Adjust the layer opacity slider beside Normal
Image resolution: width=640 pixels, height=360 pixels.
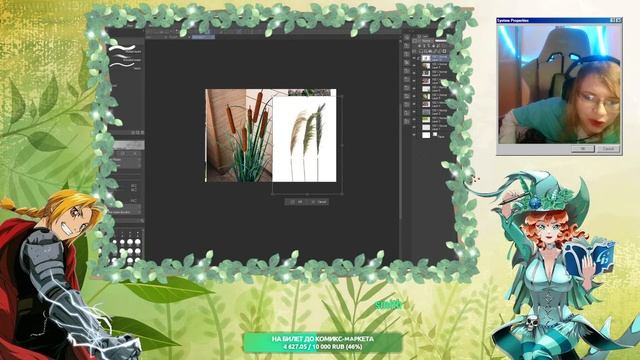(441, 41)
